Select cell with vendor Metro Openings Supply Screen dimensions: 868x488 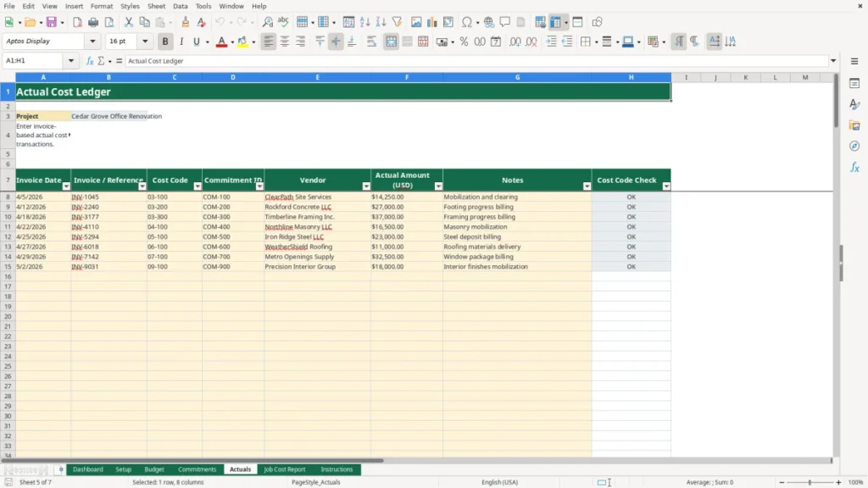click(317, 257)
